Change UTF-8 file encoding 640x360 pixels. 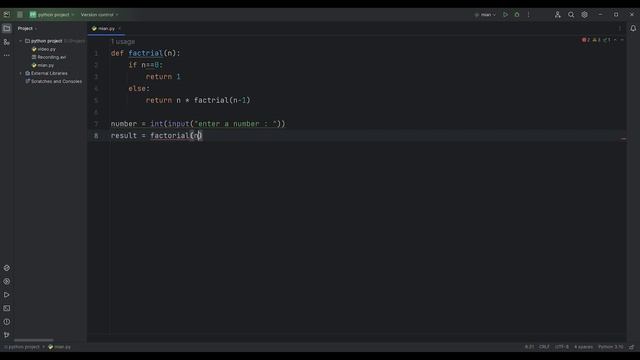click(x=562, y=347)
